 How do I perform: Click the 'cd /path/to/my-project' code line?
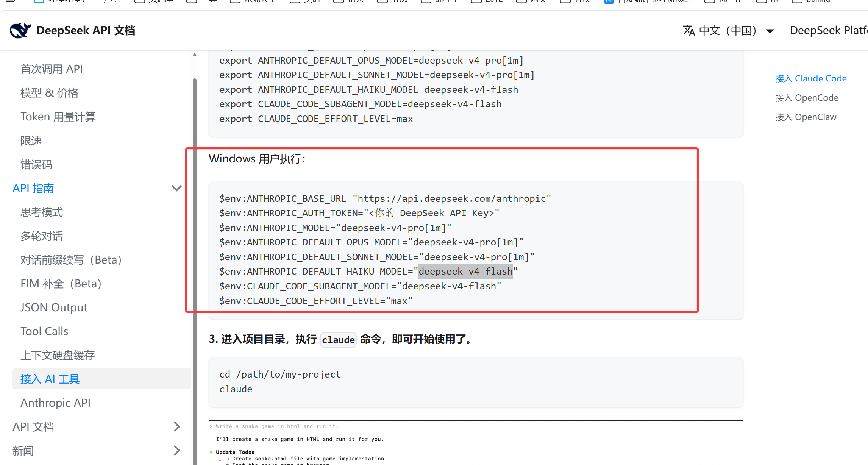pyautogui.click(x=280, y=374)
